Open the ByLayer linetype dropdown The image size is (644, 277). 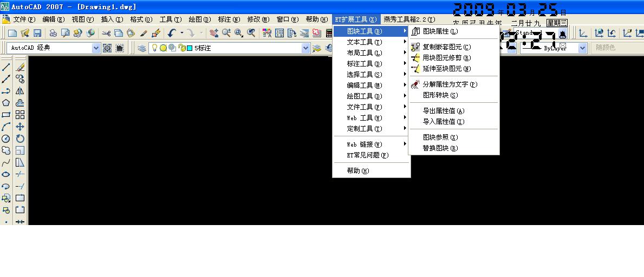[x=582, y=48]
